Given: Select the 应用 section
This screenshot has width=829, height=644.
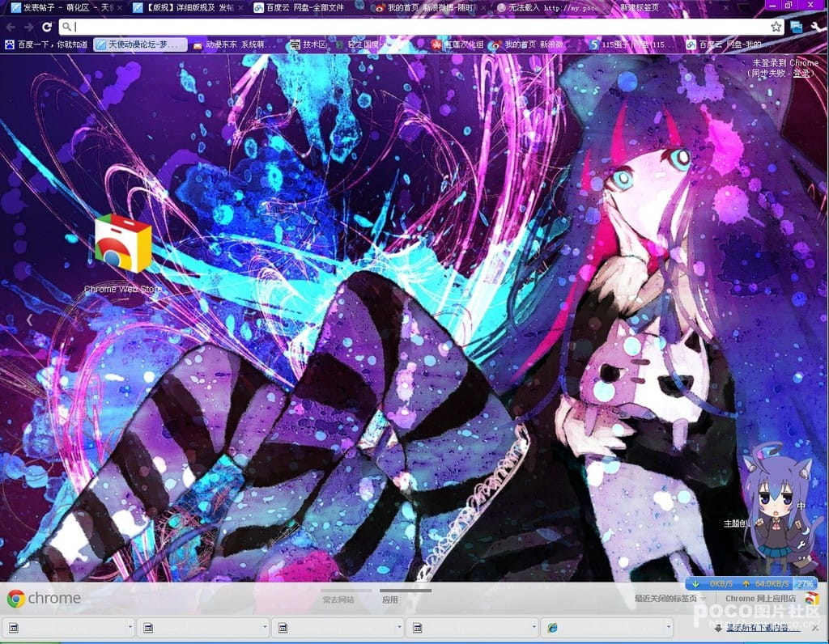Looking at the screenshot, I should tap(389, 600).
